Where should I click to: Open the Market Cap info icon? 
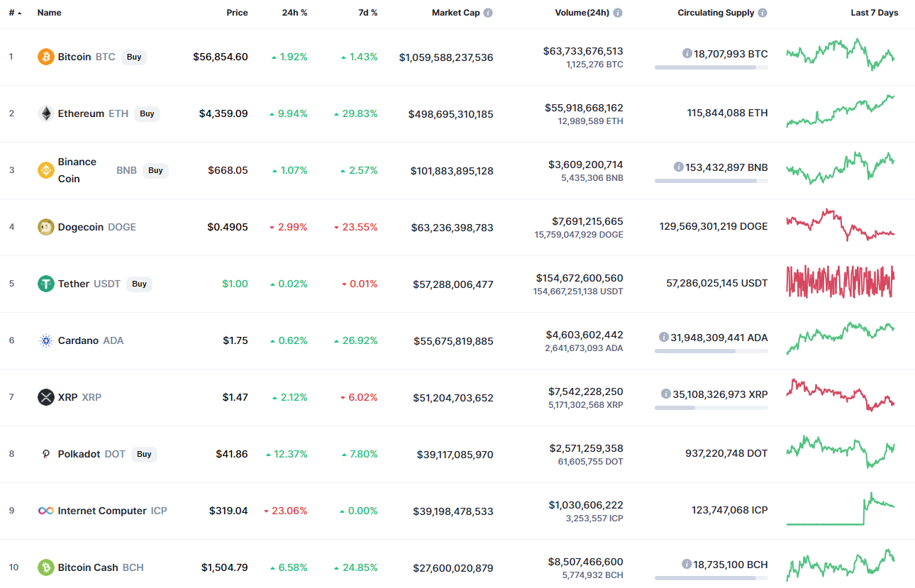click(x=488, y=13)
